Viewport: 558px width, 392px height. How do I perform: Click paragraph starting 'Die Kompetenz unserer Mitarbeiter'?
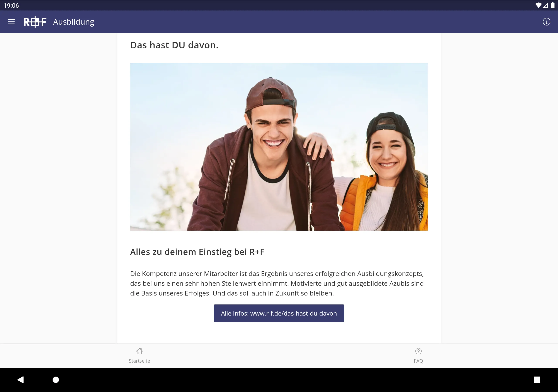(x=277, y=283)
